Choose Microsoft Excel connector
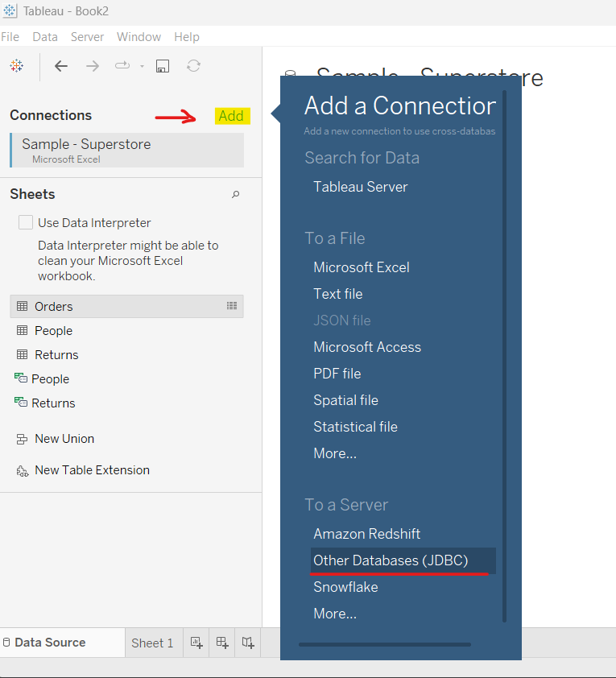 (x=362, y=267)
